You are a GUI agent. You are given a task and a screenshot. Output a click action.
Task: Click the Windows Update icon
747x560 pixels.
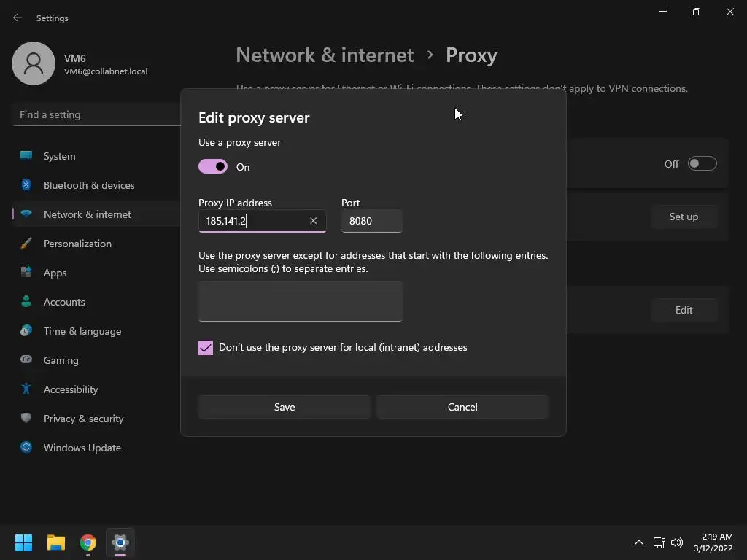click(26, 448)
